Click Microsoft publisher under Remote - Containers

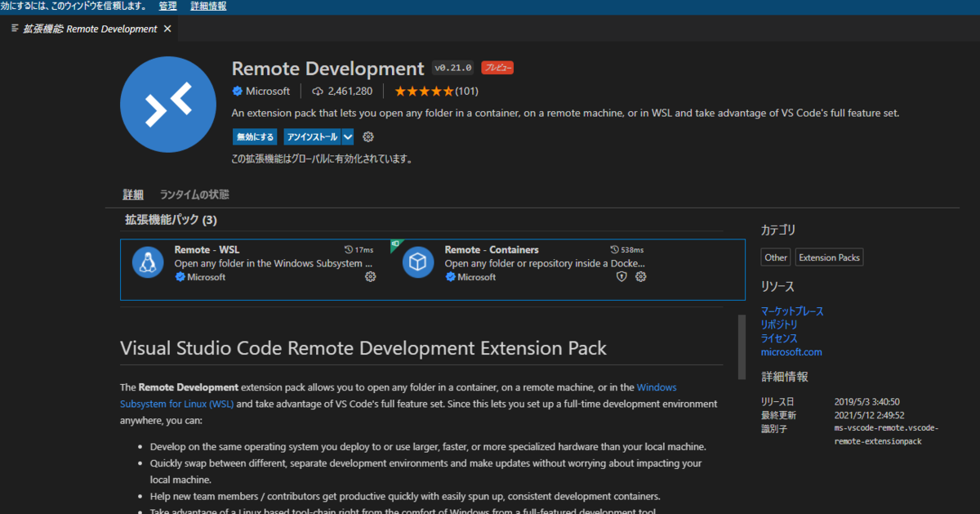476,277
